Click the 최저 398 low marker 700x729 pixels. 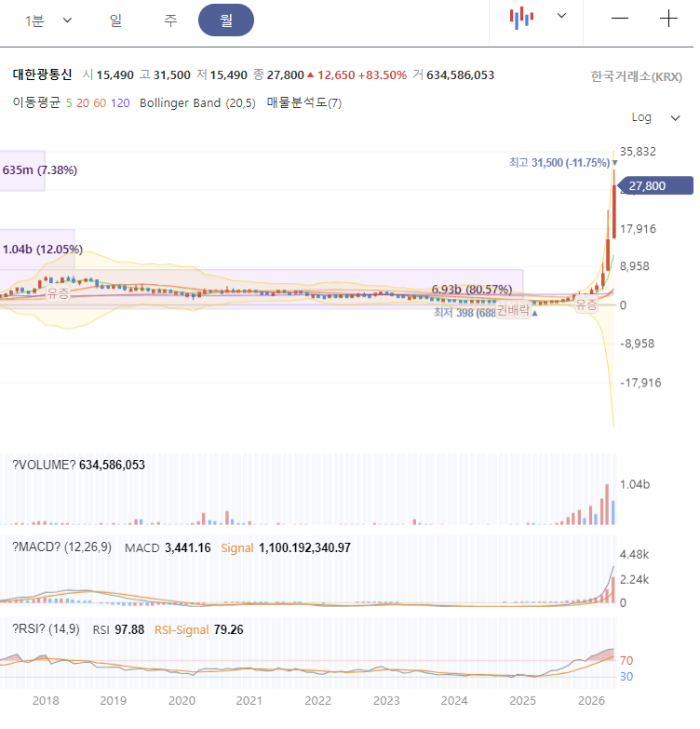click(x=464, y=313)
